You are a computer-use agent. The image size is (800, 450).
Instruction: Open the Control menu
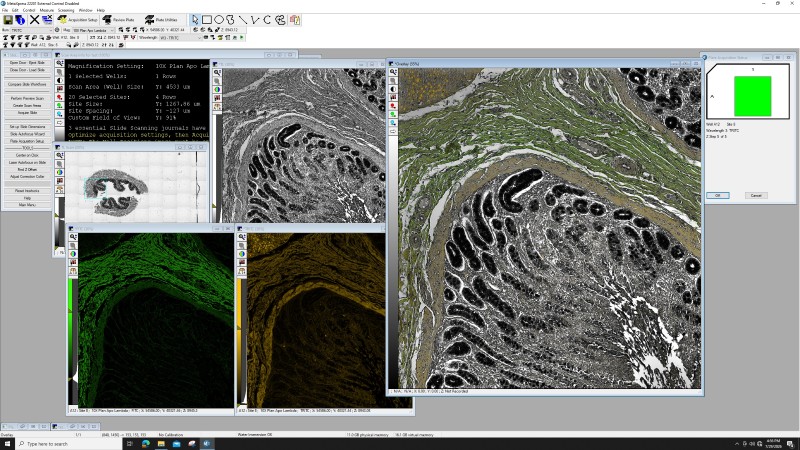click(29, 10)
